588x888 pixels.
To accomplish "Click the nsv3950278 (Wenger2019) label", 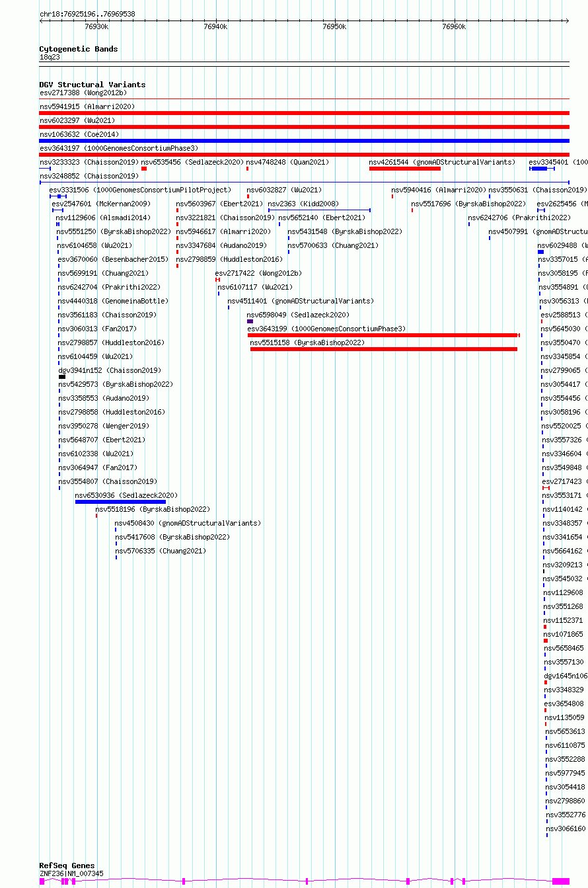I will point(104,426).
